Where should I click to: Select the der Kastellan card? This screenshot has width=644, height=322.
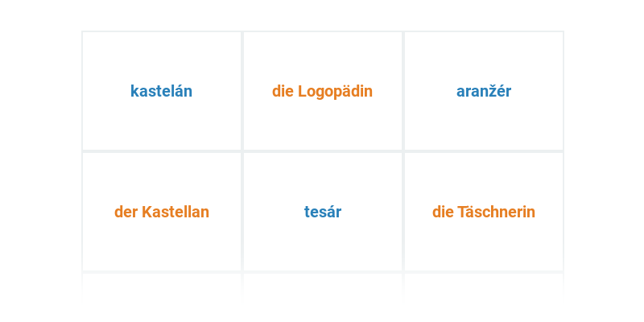pyautogui.click(x=162, y=212)
